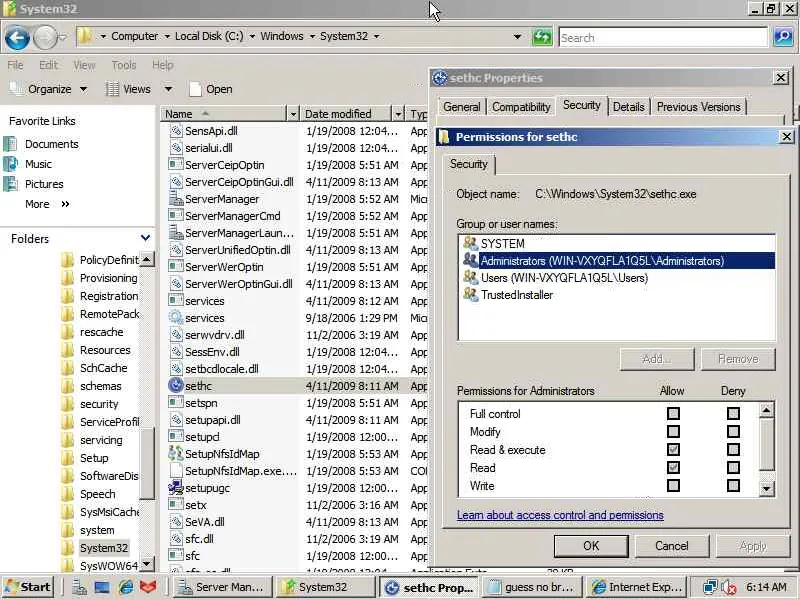Expand More favorite links

click(47, 204)
